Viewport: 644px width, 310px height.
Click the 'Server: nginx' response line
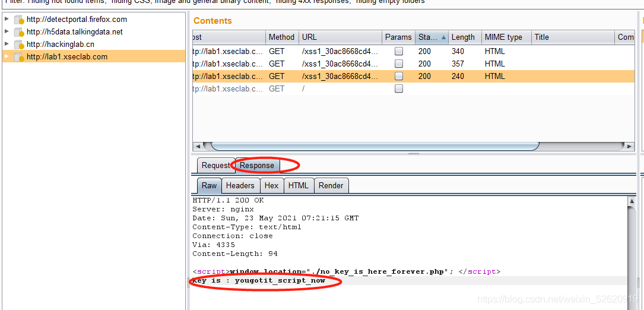pyautogui.click(x=223, y=209)
